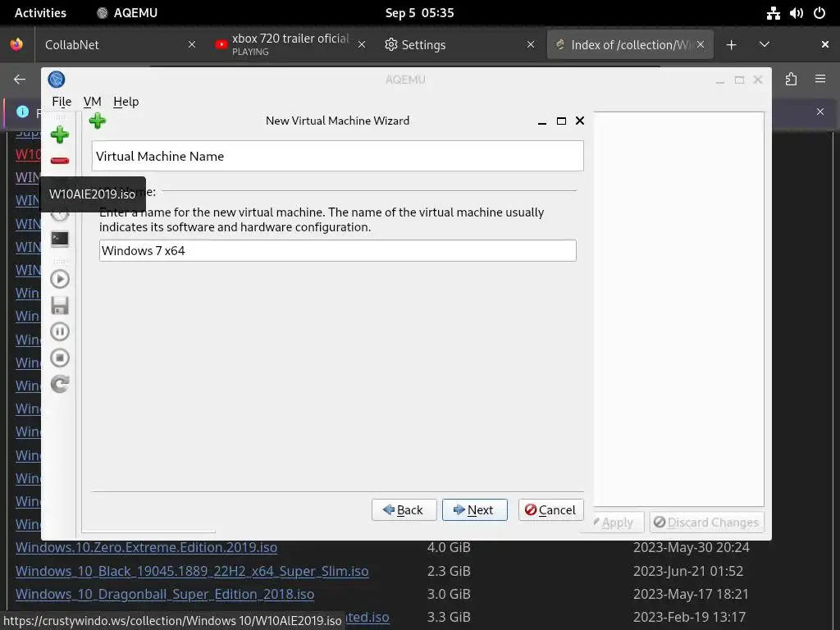This screenshot has width=840, height=630.
Task: Click the 4.0 GiB file size text
Action: coord(449,547)
